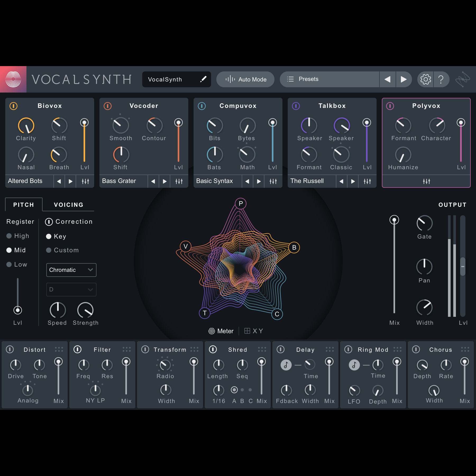
Task: Load the previous global preset
Action: click(x=388, y=79)
